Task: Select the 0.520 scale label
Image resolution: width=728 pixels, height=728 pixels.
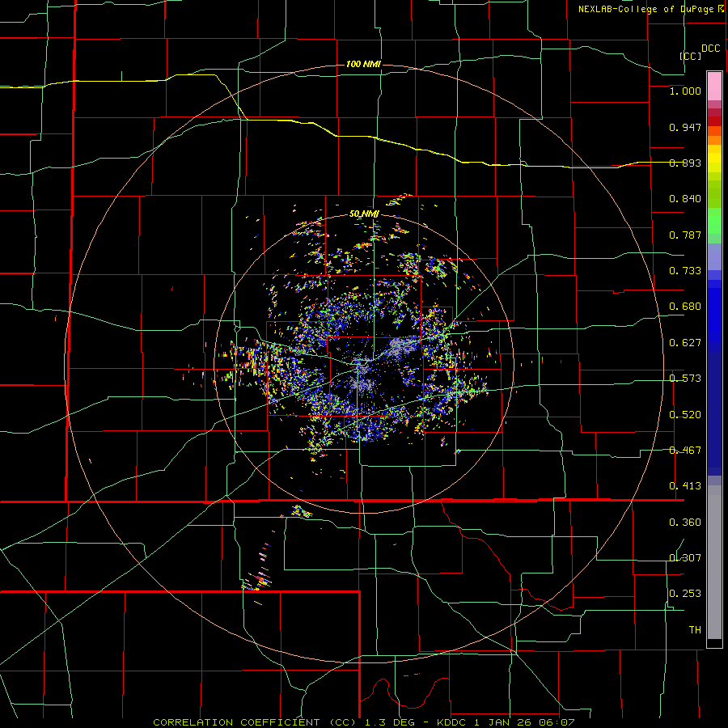Action: (x=685, y=415)
